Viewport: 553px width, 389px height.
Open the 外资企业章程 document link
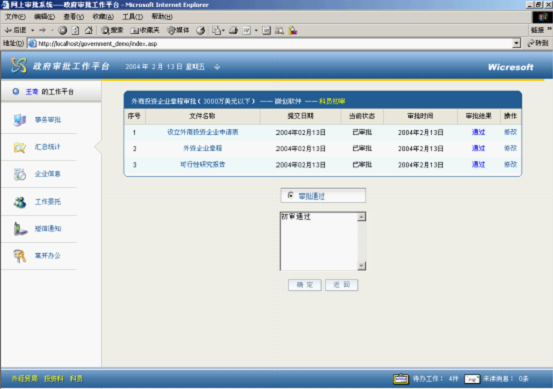coord(202,148)
